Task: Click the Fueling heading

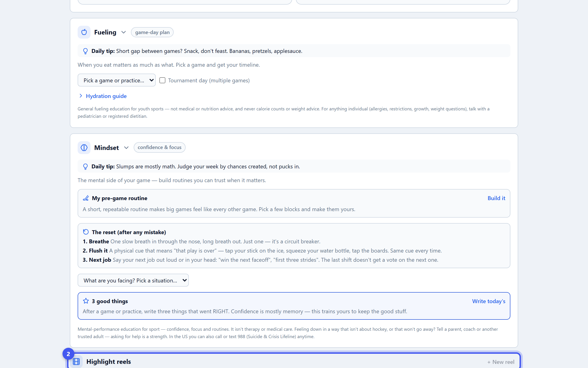Action: [105, 32]
